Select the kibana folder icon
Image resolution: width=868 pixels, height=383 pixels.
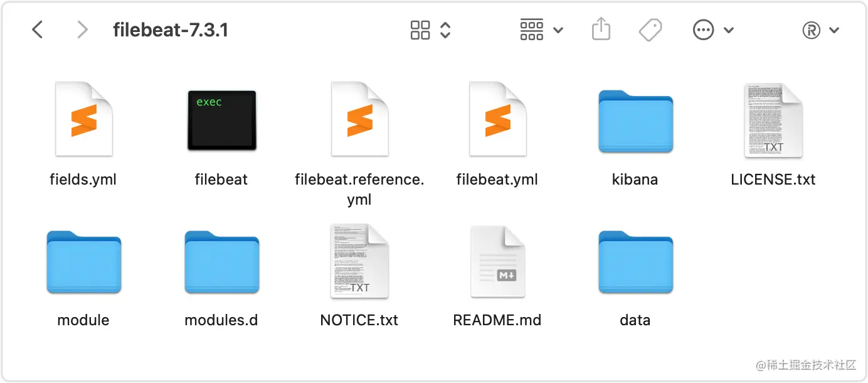[x=635, y=121]
